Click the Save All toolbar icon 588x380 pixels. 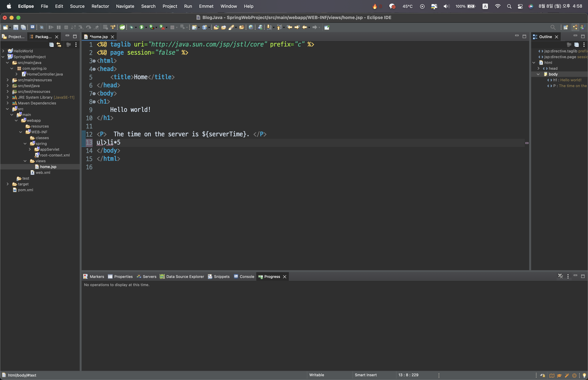pos(23,27)
